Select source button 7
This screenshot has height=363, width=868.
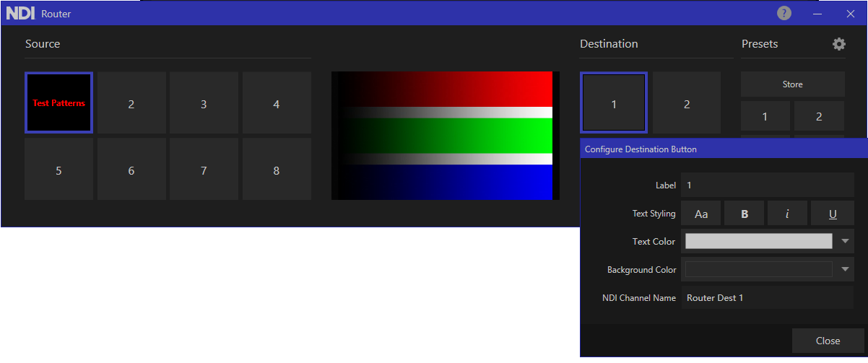coord(204,170)
